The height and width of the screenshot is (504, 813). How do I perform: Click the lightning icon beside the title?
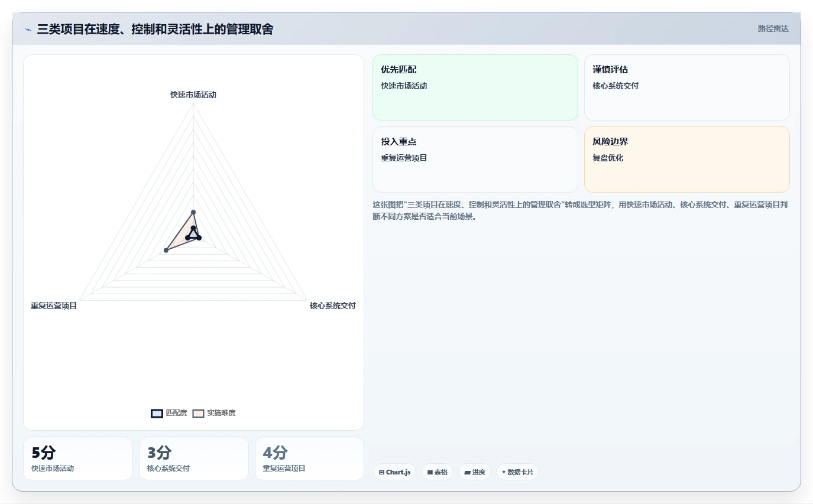28,30
